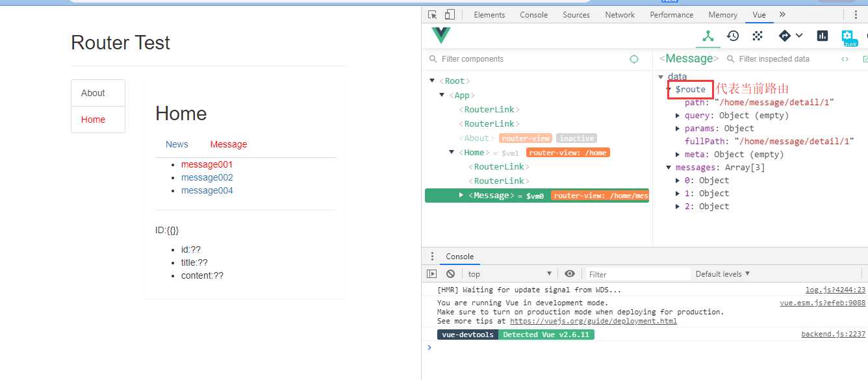
Task: Select the Vue devtools tab
Action: click(759, 14)
